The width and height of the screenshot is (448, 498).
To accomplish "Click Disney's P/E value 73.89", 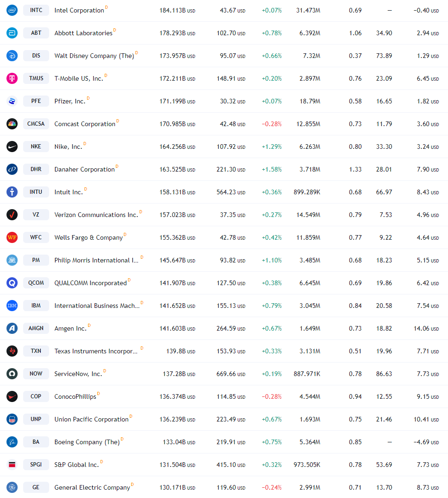I will [x=384, y=56].
